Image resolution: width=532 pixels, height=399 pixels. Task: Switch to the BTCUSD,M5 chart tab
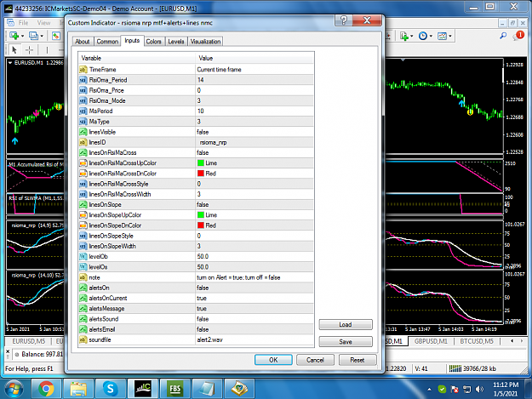(x=477, y=341)
